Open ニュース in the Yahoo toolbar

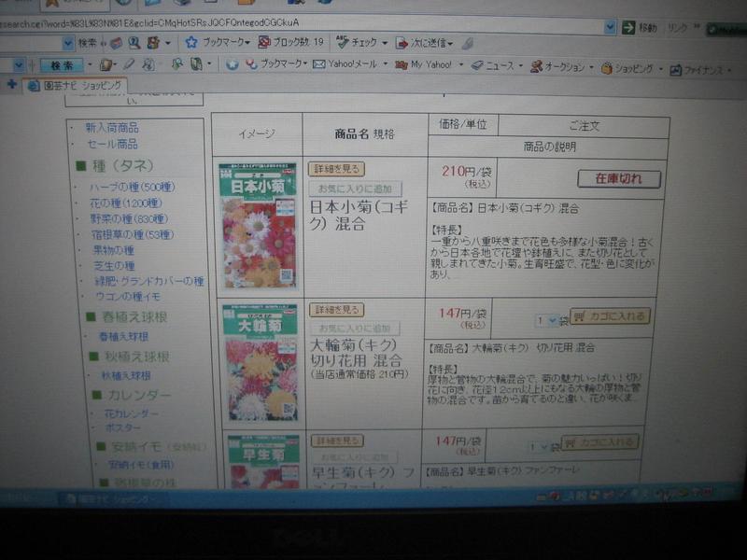tap(494, 65)
